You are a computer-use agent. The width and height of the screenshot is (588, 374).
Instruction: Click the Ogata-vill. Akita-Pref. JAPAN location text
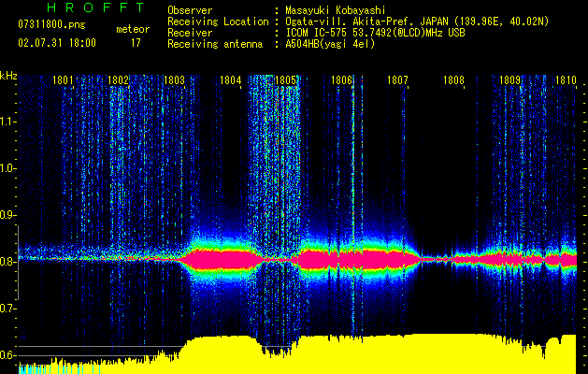[x=417, y=22]
